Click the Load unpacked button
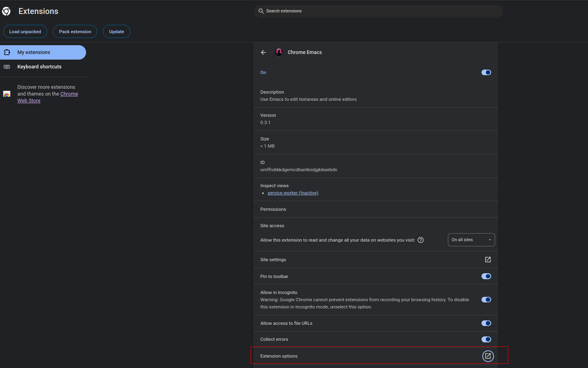588x368 pixels. pyautogui.click(x=25, y=32)
